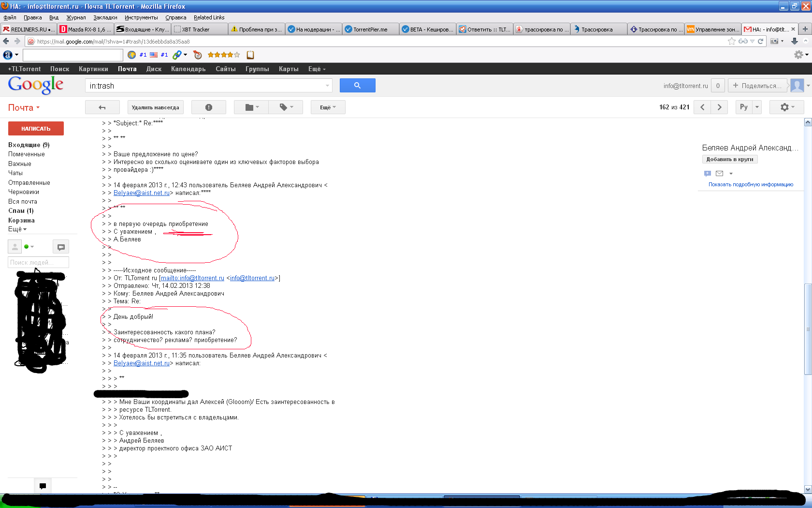Go back with the browser Back arrow
The height and width of the screenshot is (508, 812).
click(x=6, y=41)
